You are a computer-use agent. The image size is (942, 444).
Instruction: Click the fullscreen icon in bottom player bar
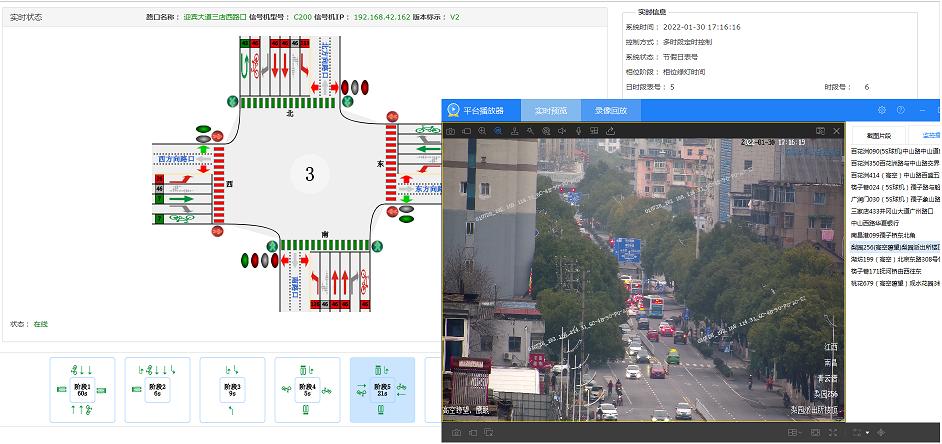pyautogui.click(x=832, y=433)
